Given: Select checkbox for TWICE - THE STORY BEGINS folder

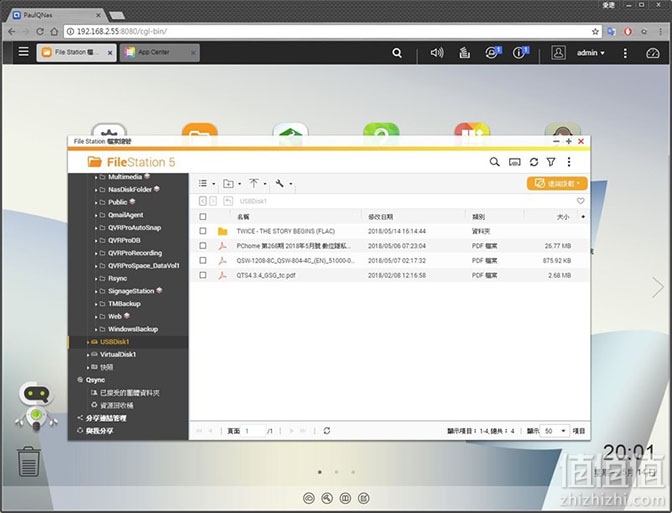Looking at the screenshot, I should [203, 231].
